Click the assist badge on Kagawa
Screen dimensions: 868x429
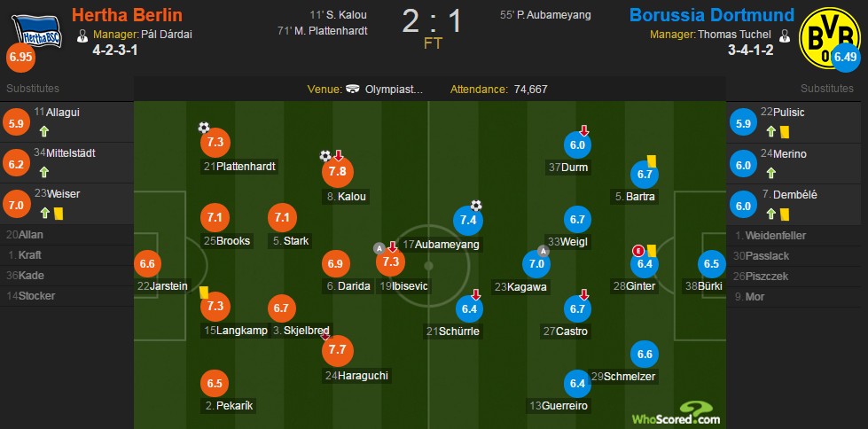point(543,251)
